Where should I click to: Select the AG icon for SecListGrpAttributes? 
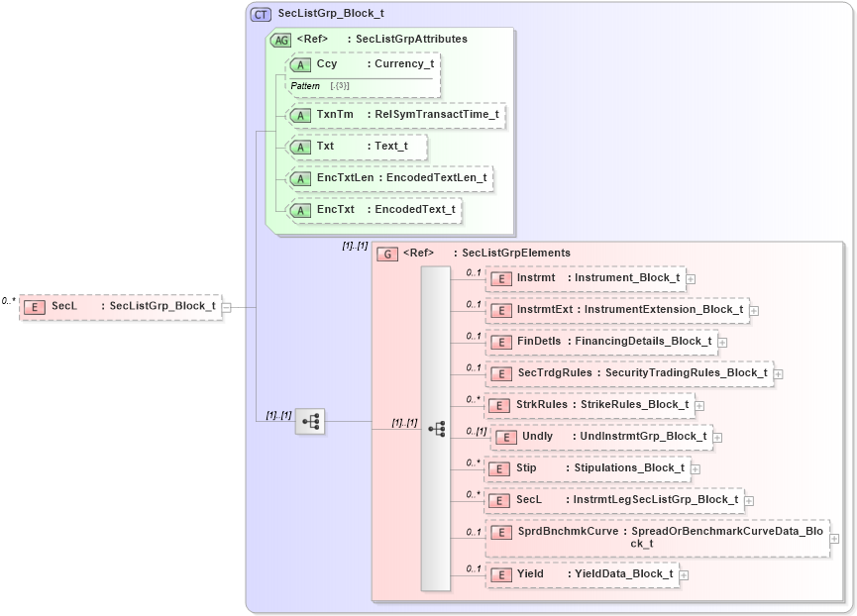pos(280,39)
